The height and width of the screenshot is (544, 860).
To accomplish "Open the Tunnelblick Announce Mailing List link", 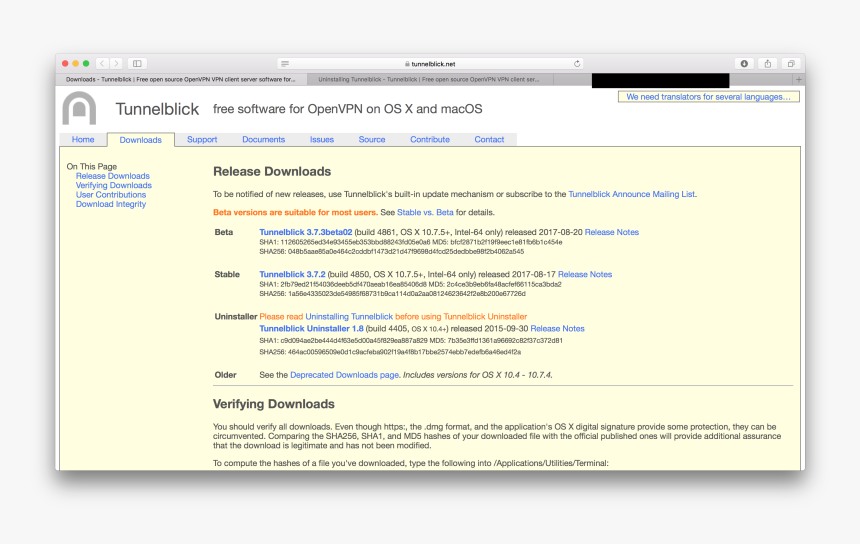I will pos(632,194).
